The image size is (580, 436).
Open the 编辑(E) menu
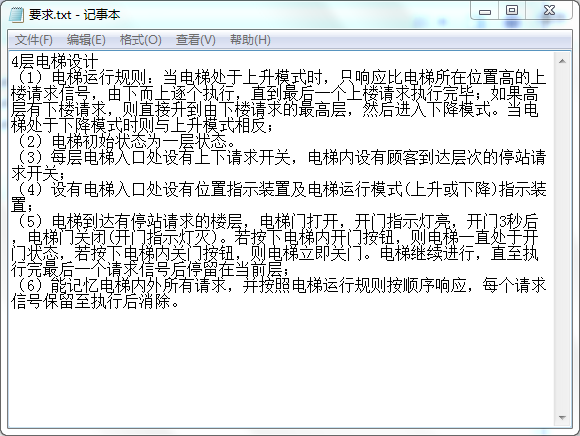click(x=86, y=40)
